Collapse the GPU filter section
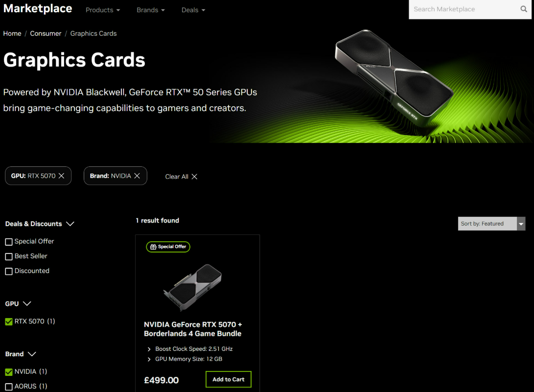Viewport: 534px width, 392px height. click(x=27, y=303)
